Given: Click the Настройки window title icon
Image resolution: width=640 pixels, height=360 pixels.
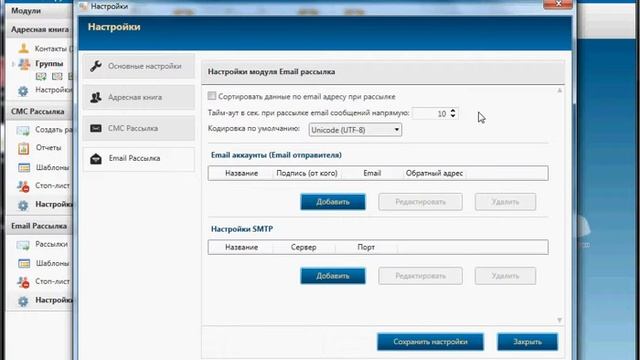Looking at the screenshot, I should pyautogui.click(x=84, y=6).
